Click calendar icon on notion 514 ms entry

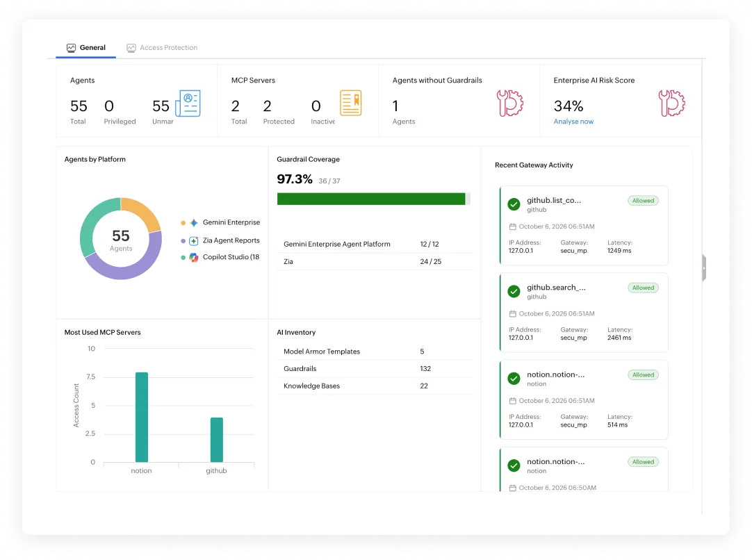pyautogui.click(x=513, y=401)
